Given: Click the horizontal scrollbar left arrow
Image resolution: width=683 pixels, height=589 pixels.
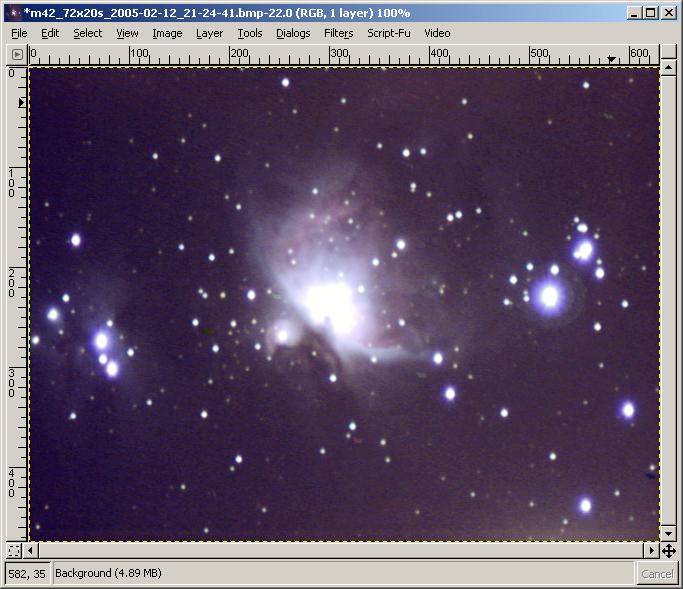Looking at the screenshot, I should coord(30,551).
